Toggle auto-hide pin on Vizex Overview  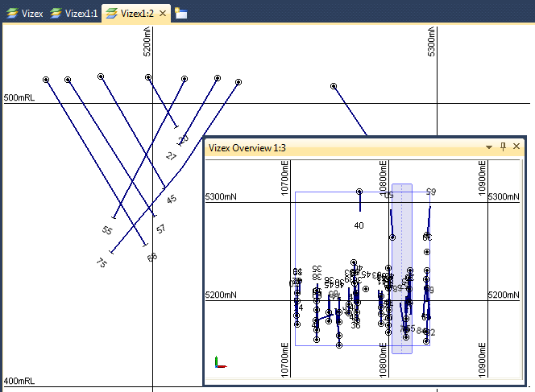click(503, 147)
